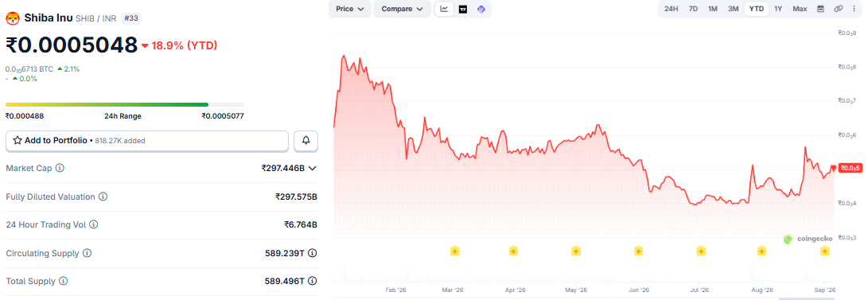This screenshot has height=300, width=868.
Task: Click the yellow event marker above Aug '26
Action: tap(761, 251)
